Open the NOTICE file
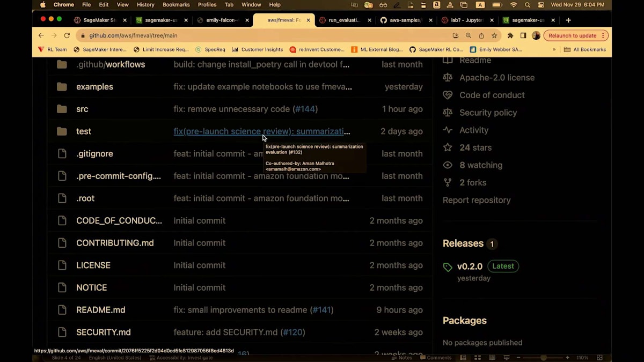Viewport: 644px width, 362px height. [92, 287]
